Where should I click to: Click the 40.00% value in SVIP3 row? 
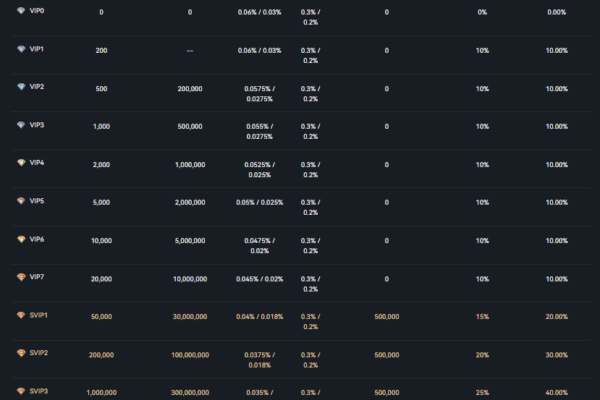pyautogui.click(x=556, y=393)
